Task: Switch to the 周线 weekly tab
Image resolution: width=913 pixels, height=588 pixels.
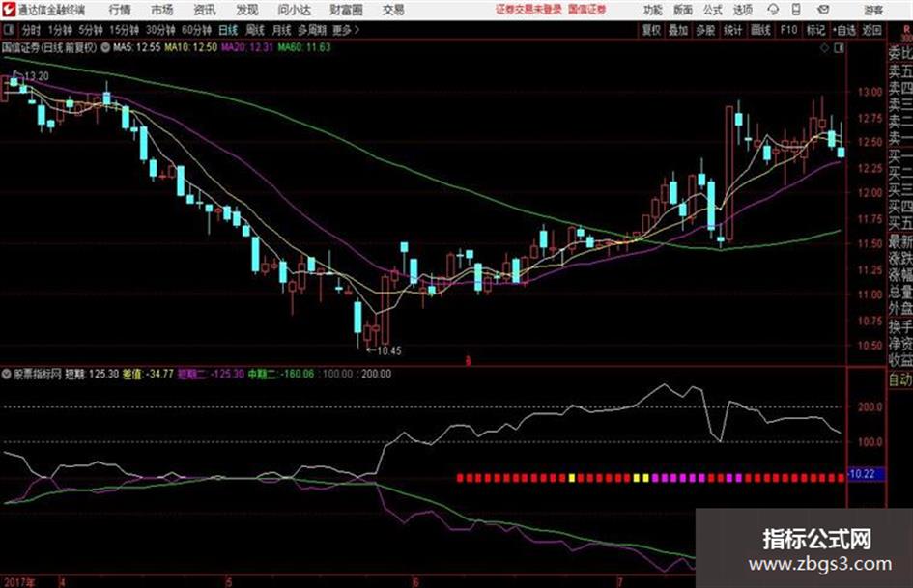Action: [255, 30]
